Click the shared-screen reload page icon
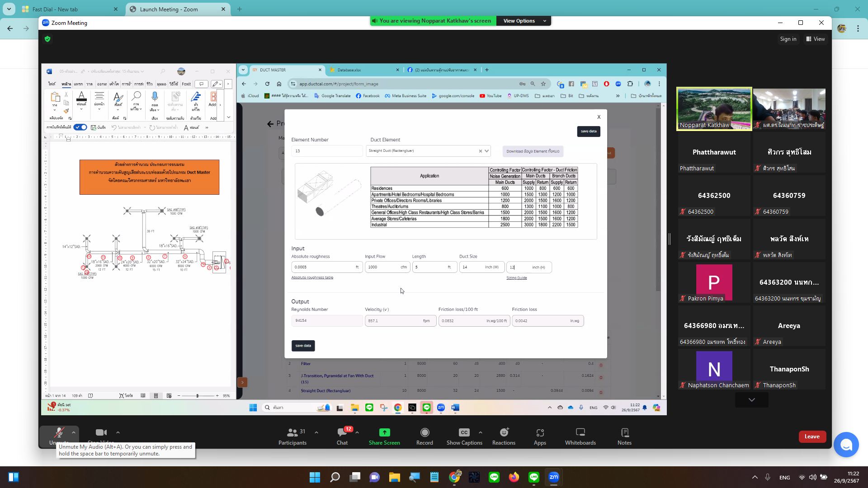 click(x=267, y=84)
